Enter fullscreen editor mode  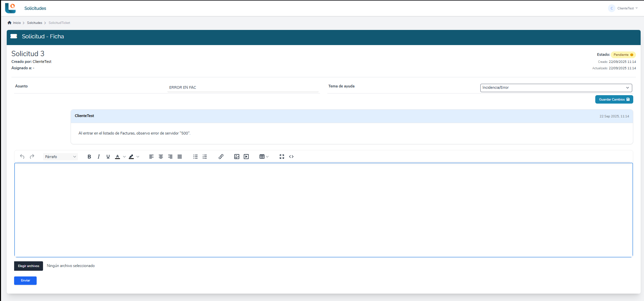(282, 157)
